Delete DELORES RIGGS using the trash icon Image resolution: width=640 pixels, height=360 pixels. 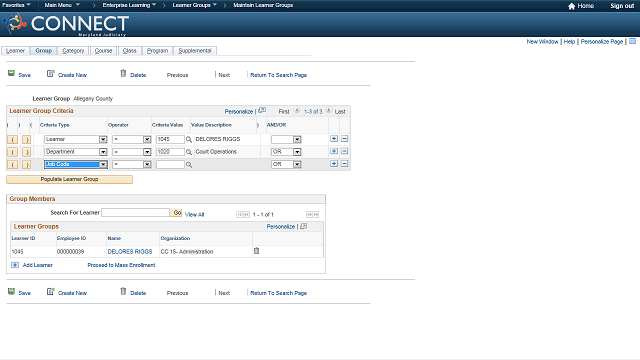point(256,251)
